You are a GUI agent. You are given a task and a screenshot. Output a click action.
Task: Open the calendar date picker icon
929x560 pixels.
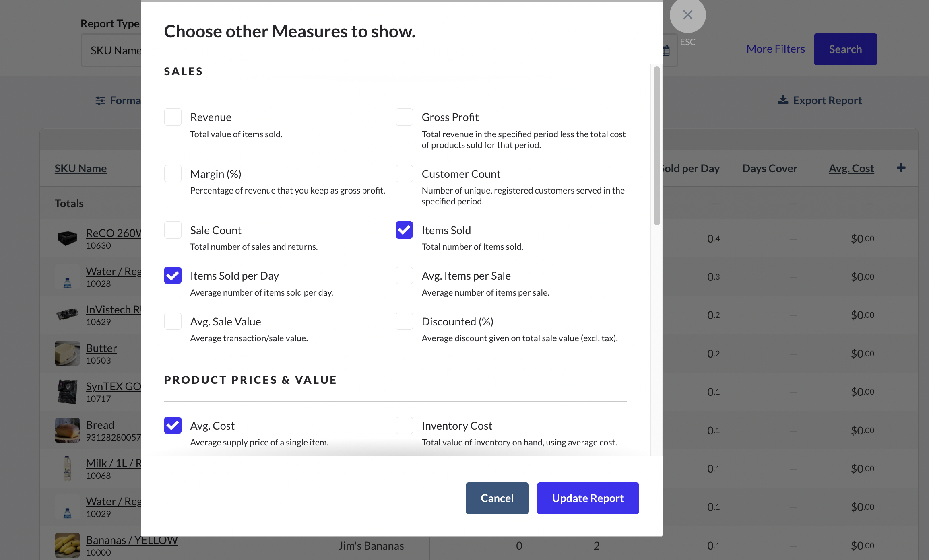coord(667,51)
